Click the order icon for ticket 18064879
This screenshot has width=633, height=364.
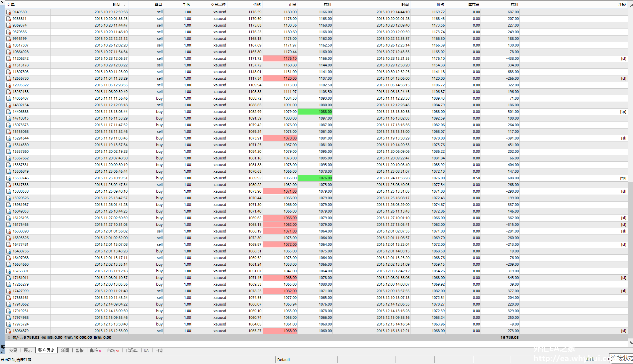click(x=9, y=331)
